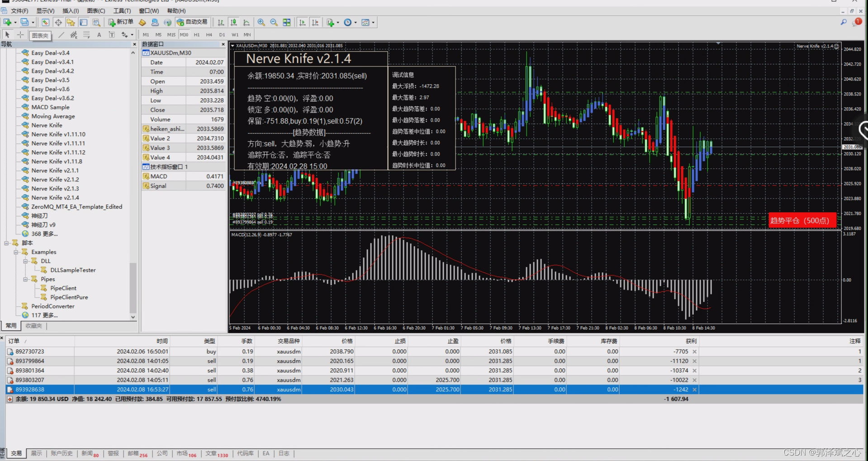Open MetaEditor yellow book icon
Image resolution: width=868 pixels, height=461 pixels.
[x=142, y=22]
